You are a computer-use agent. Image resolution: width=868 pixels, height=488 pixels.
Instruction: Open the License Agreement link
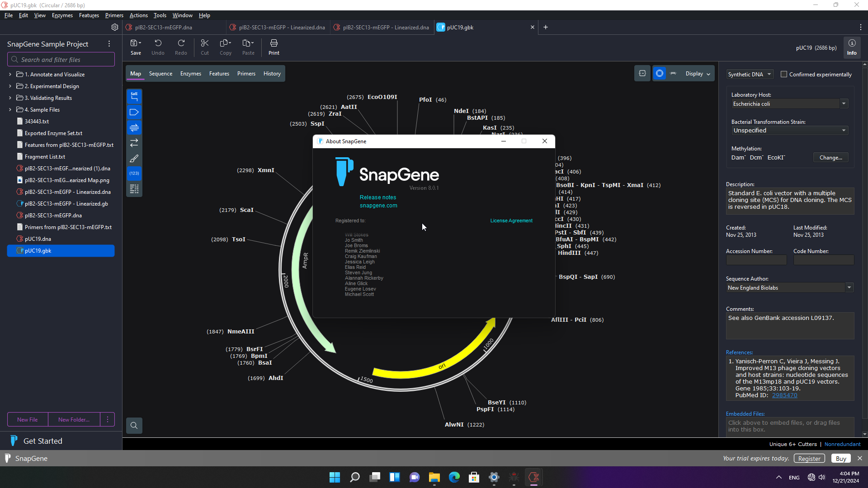tap(511, 221)
